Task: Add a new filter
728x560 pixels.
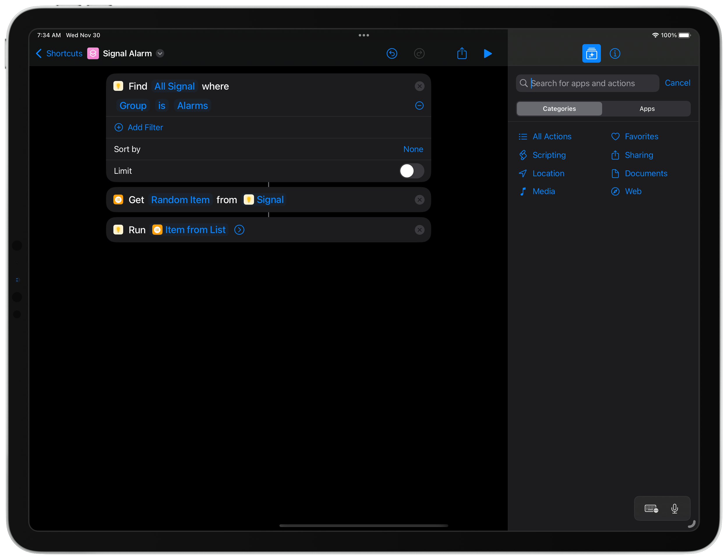Action: click(x=139, y=127)
